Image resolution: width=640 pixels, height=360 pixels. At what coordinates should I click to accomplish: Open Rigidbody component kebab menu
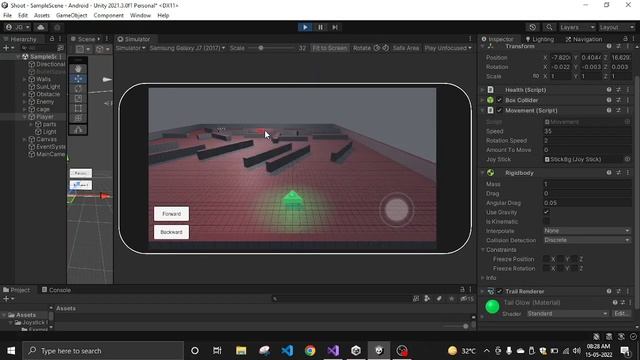tap(628, 173)
